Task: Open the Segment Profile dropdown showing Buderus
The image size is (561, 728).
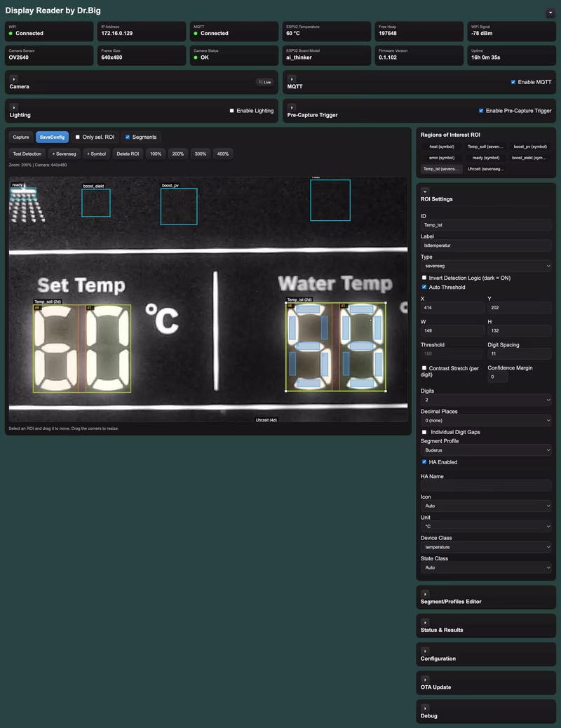Action: pyautogui.click(x=486, y=450)
